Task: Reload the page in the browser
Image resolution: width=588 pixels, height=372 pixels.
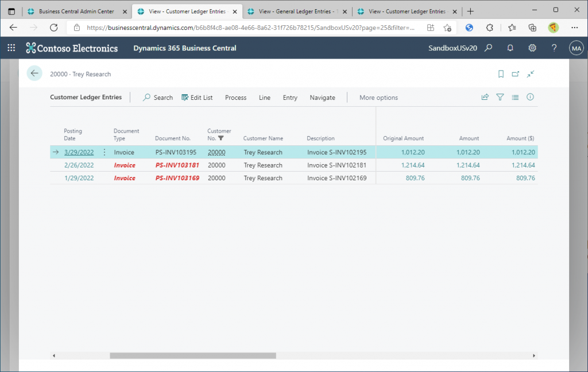Action: click(x=53, y=28)
